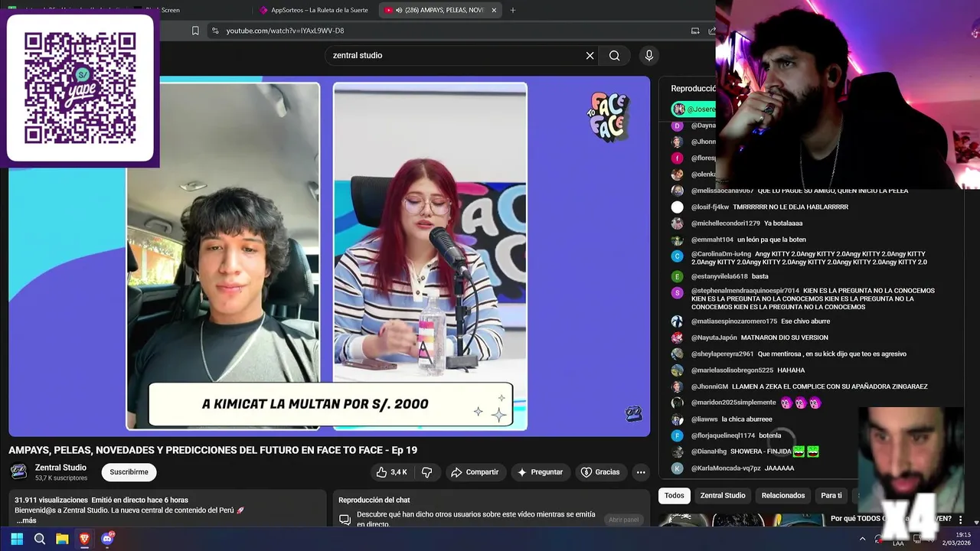Click the video player showing Face to Face
The image size is (980, 551).
[329, 256]
